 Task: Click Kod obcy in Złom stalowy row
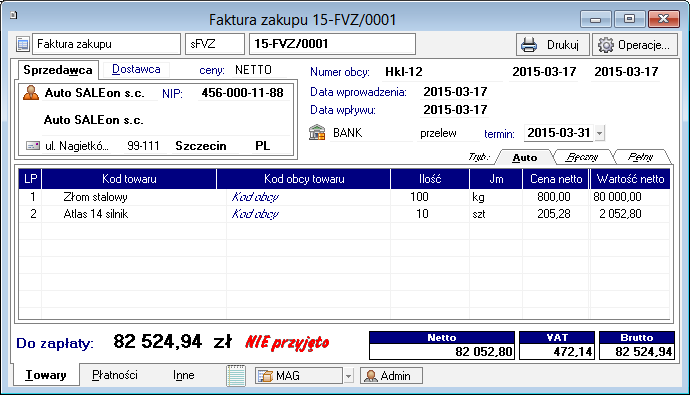point(255,197)
